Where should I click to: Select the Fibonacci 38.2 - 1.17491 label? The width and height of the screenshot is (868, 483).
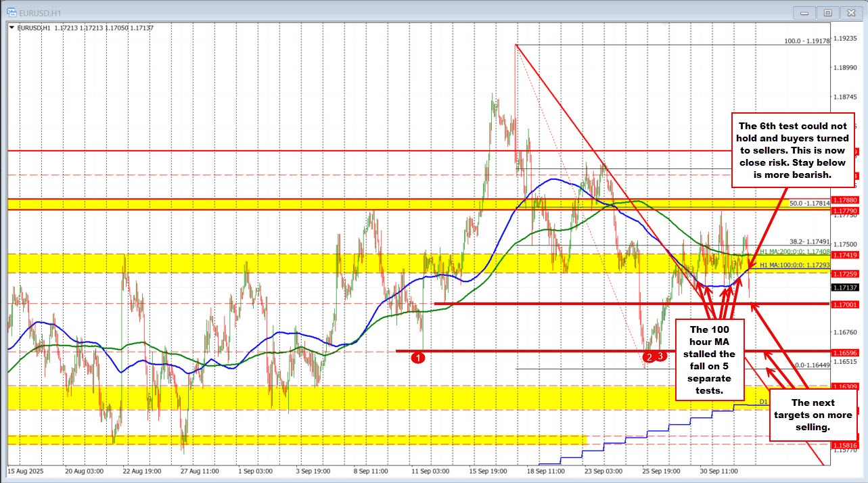pos(809,241)
